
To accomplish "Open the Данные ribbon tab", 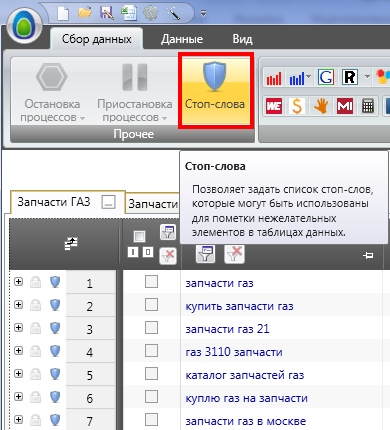I will pos(182,39).
